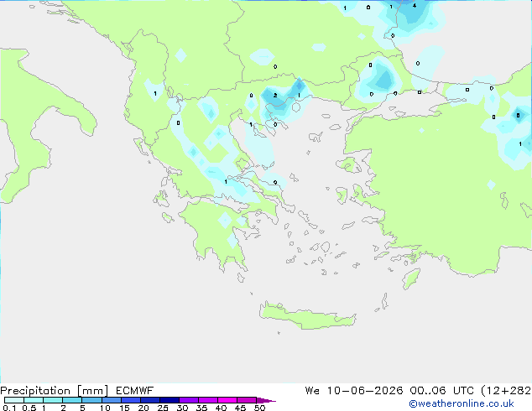Click the 'Precipitation [mm]' title text
This screenshot has width=532, height=411.
[55, 391]
